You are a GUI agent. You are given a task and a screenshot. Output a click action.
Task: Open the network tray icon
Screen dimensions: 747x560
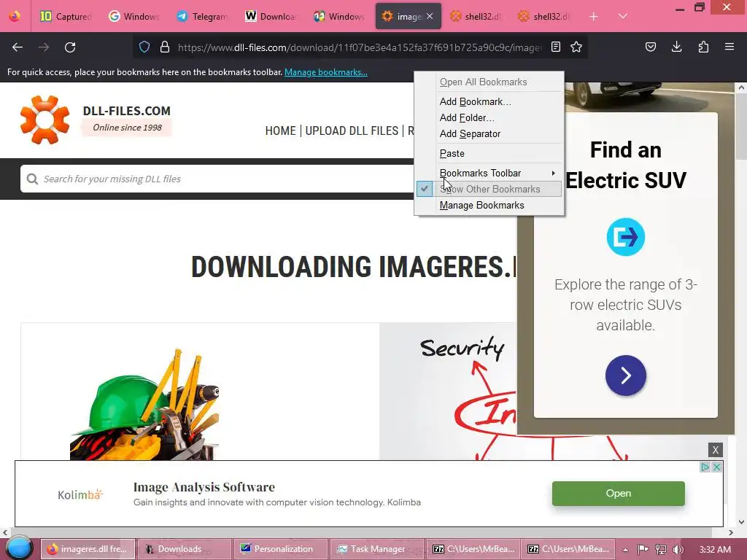660,549
